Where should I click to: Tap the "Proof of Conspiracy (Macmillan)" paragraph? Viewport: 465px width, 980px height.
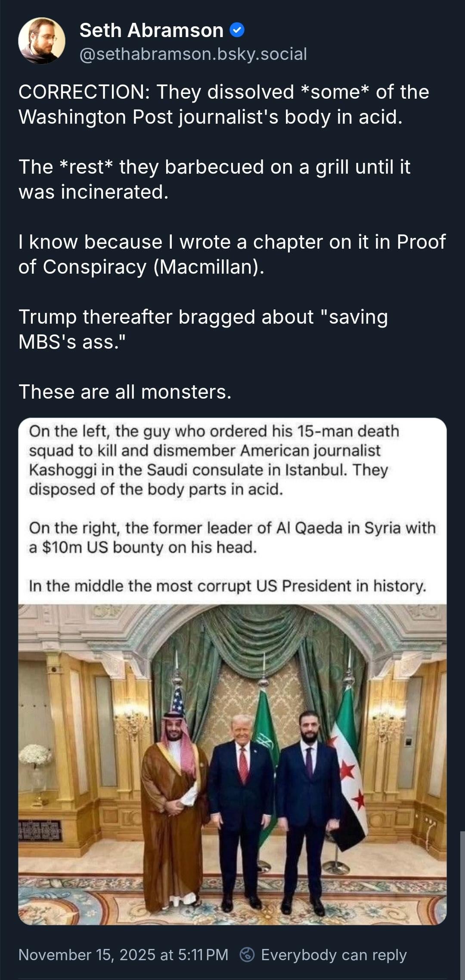pyautogui.click(x=232, y=254)
